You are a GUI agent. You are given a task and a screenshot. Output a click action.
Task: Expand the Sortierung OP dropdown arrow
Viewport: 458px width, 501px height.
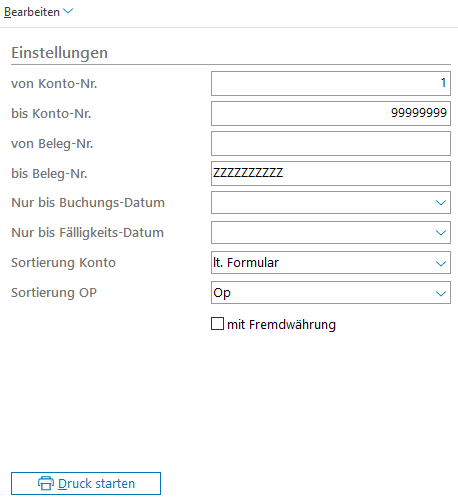pyautogui.click(x=441, y=293)
